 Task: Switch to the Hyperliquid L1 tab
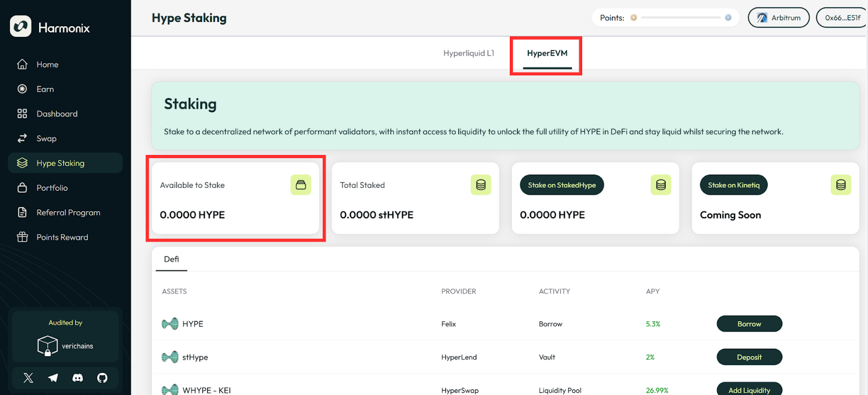click(469, 53)
